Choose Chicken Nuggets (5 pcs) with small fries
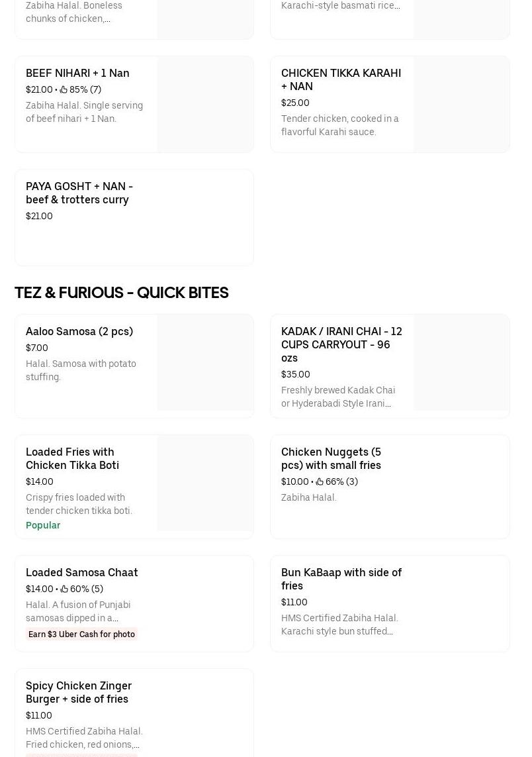Screen dimensions: 532x757 click(331, 458)
